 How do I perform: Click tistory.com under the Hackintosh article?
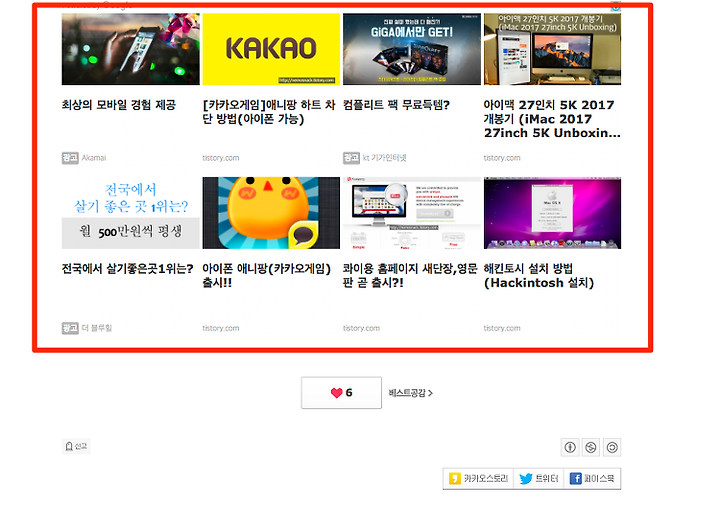[502, 328]
